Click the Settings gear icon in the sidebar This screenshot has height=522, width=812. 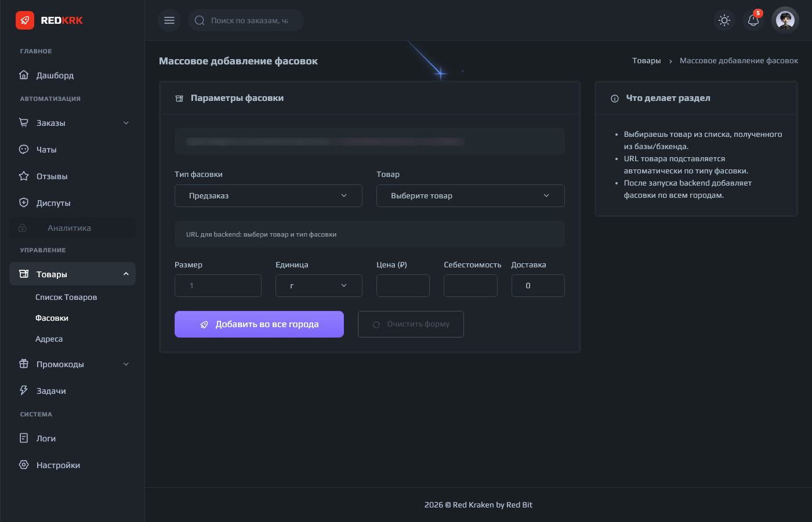[24, 465]
